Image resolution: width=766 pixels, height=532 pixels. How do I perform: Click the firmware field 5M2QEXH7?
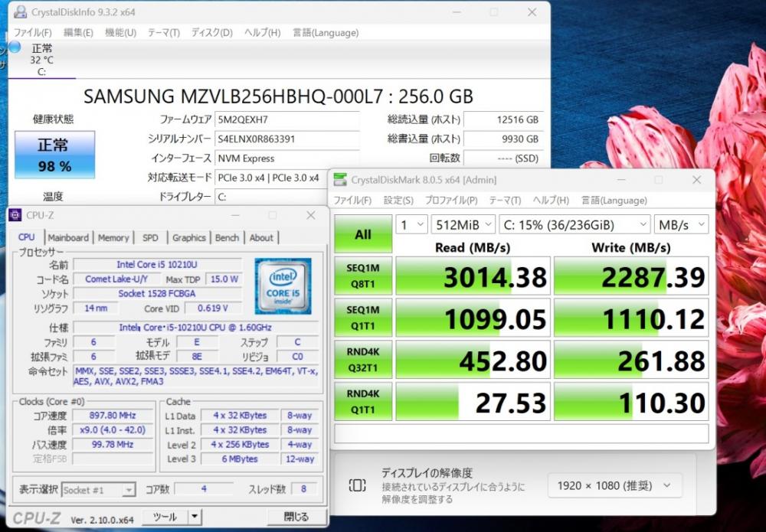point(286,119)
